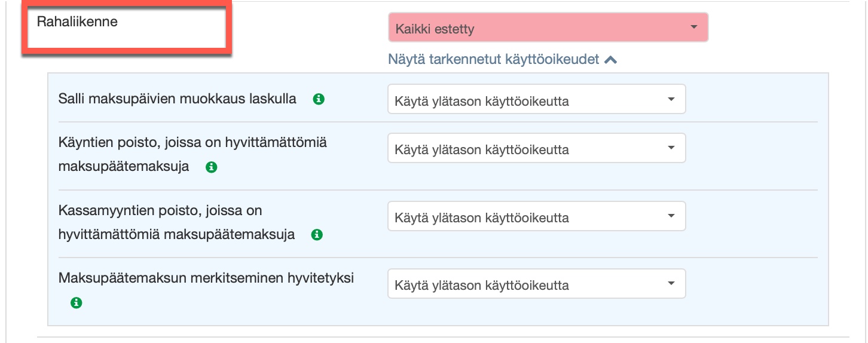Click caret arrow in Salli maksupäivien dropdown
The height and width of the screenshot is (343, 868).
click(671, 99)
